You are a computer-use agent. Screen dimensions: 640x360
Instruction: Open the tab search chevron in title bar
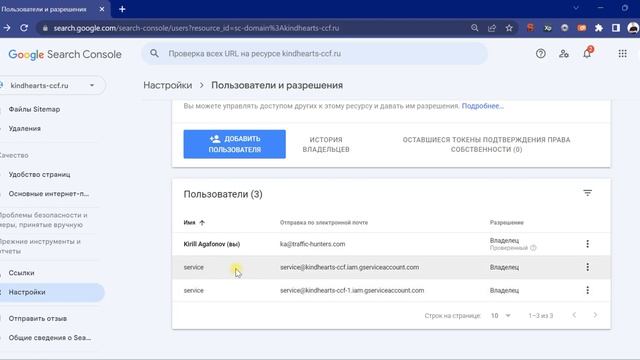tap(576, 8)
